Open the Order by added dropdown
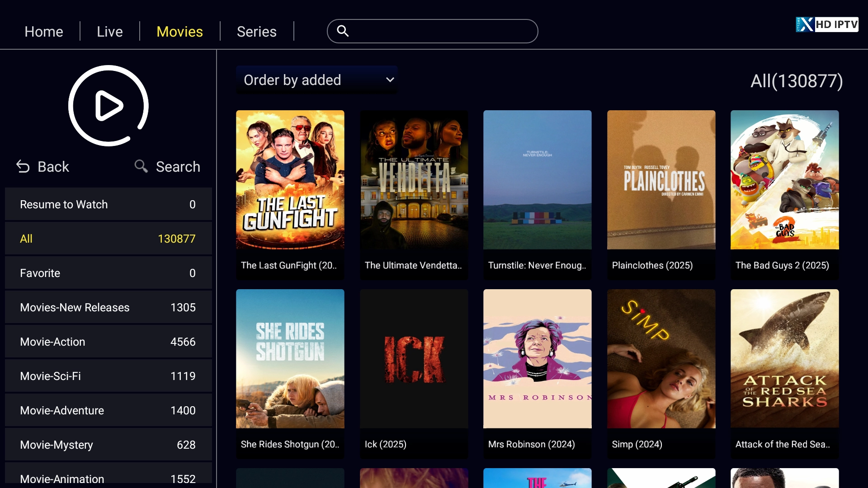The width and height of the screenshot is (868, 488). 317,80
